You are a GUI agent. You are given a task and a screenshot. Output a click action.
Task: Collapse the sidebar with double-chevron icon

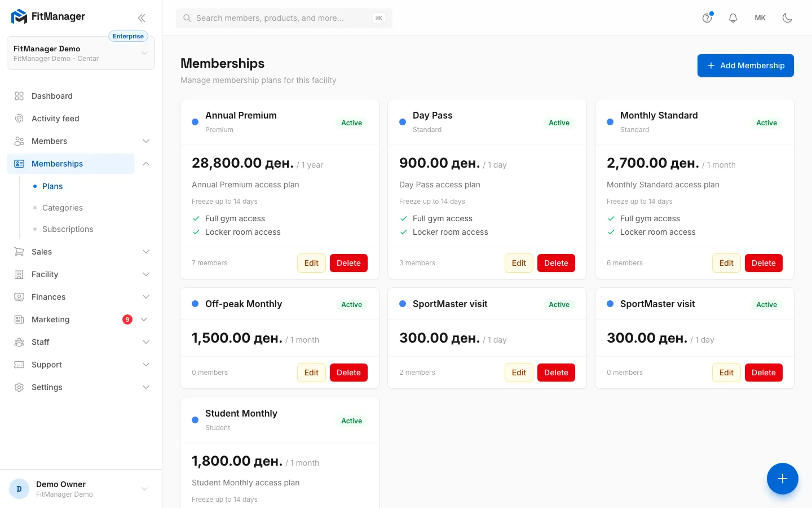point(142,18)
